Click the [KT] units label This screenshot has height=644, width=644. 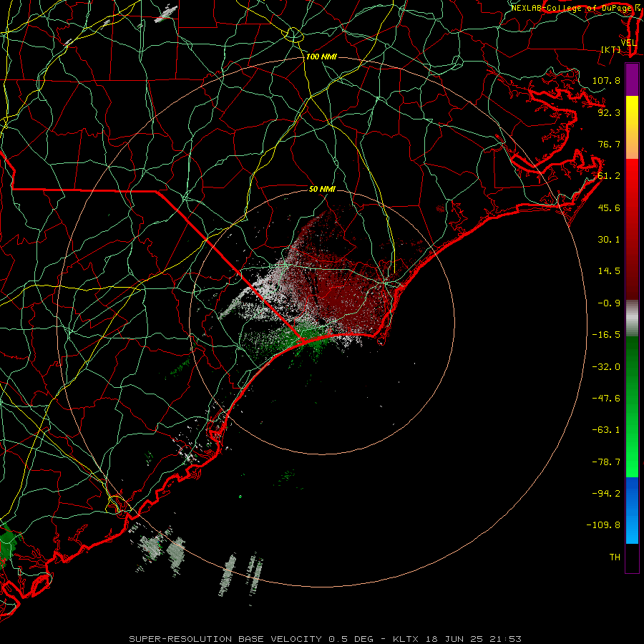point(611,49)
